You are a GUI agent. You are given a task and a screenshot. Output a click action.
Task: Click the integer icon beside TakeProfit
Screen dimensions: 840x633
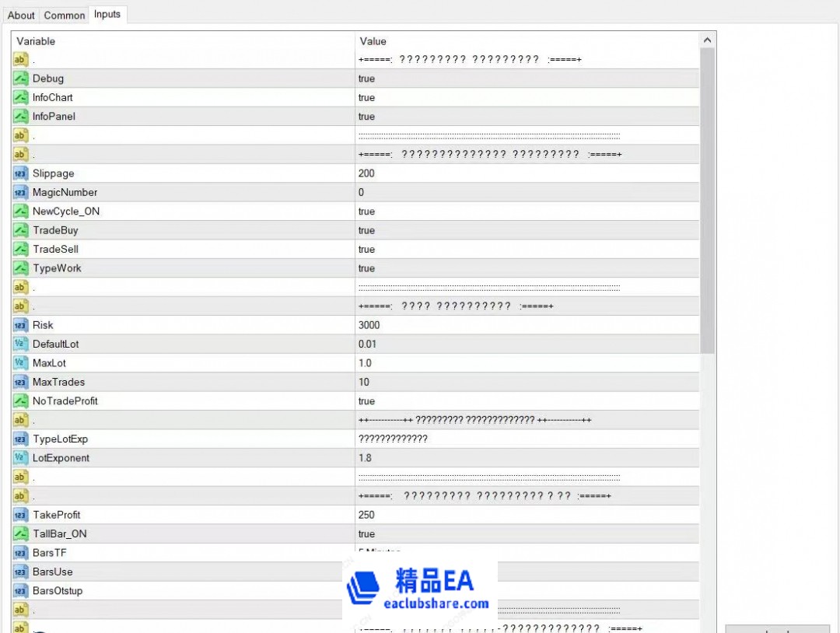21,515
